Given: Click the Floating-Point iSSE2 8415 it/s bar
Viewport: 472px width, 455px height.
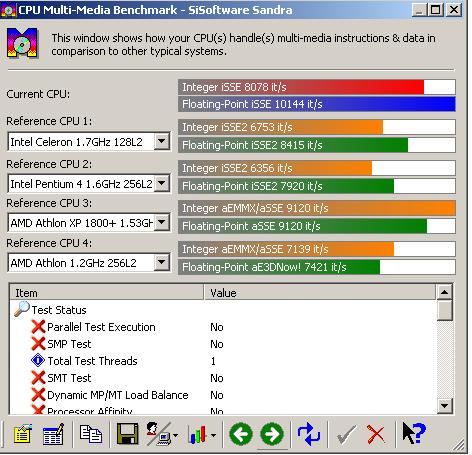Looking at the screenshot, I should coord(317,145).
